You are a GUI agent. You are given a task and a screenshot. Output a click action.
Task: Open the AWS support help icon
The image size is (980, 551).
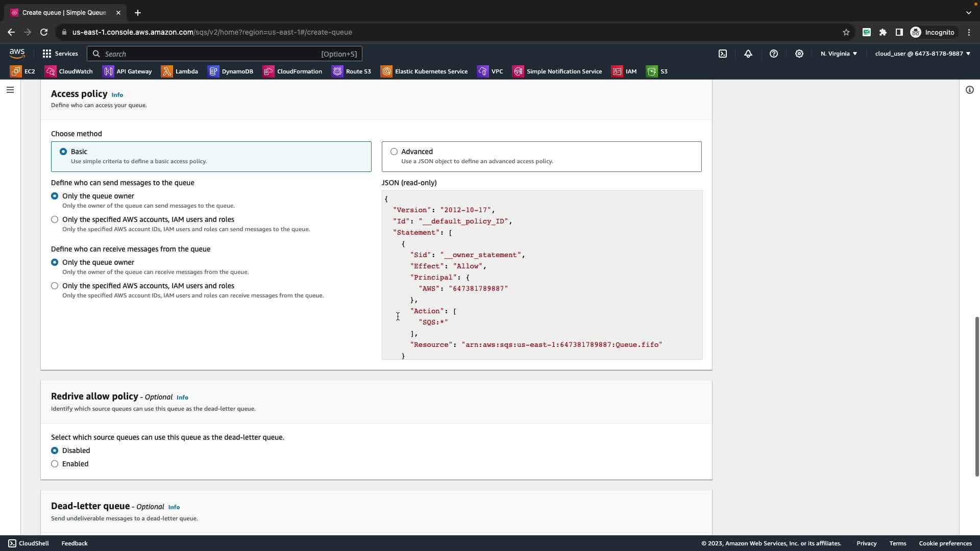pos(774,54)
